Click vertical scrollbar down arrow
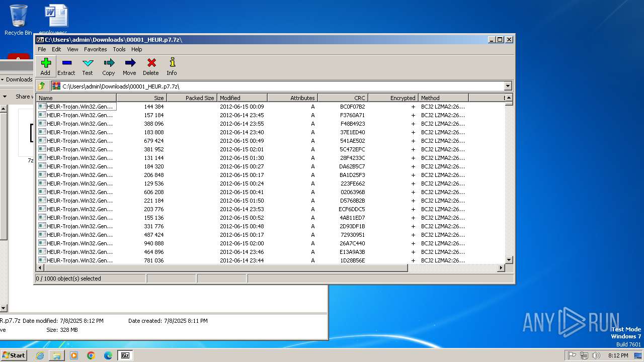The height and width of the screenshot is (362, 644). pos(509,260)
